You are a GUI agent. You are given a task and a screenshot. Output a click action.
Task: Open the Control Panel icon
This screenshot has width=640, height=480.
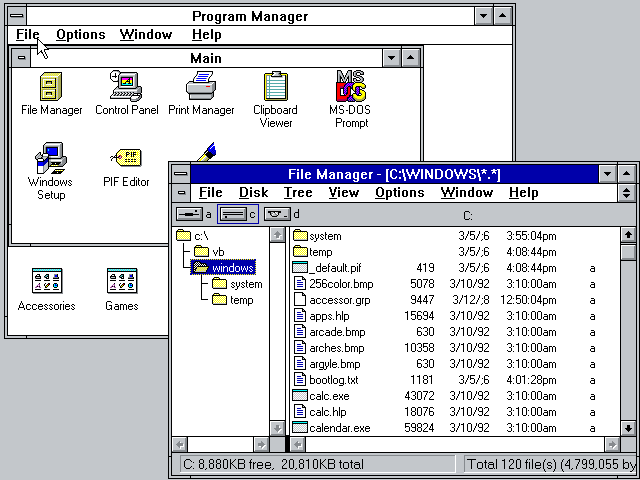point(126,88)
